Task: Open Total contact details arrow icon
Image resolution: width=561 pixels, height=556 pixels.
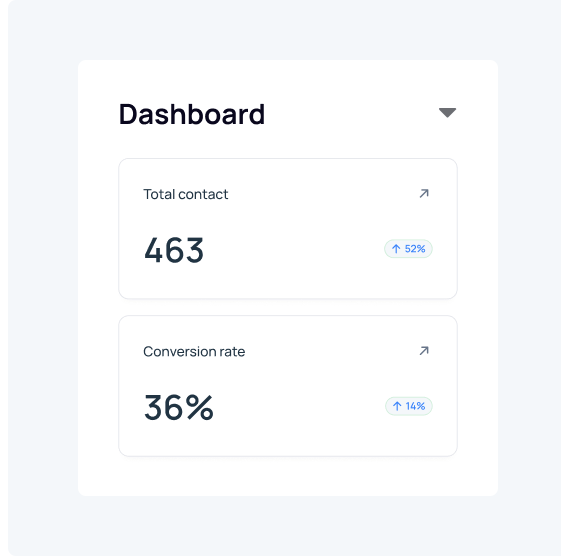Action: click(424, 194)
